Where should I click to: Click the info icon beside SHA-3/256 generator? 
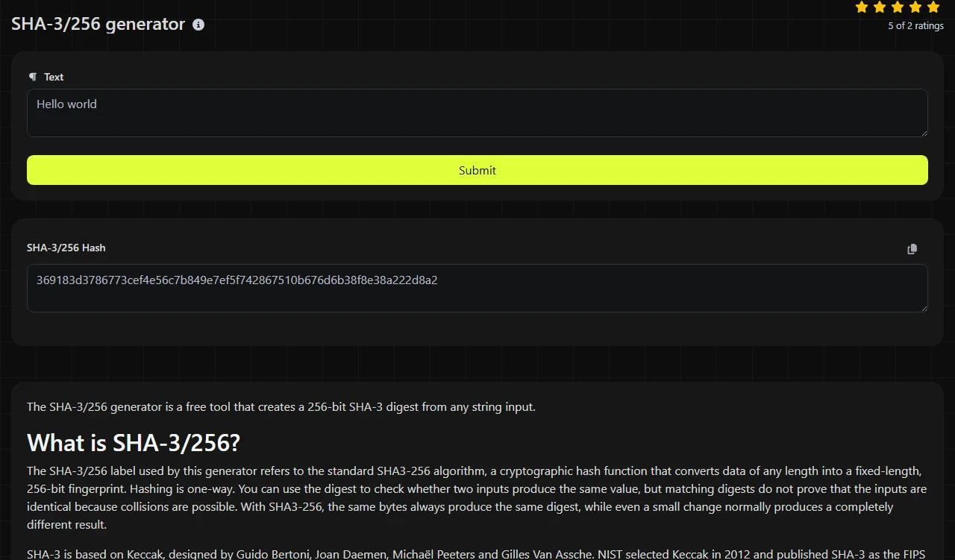tap(198, 25)
